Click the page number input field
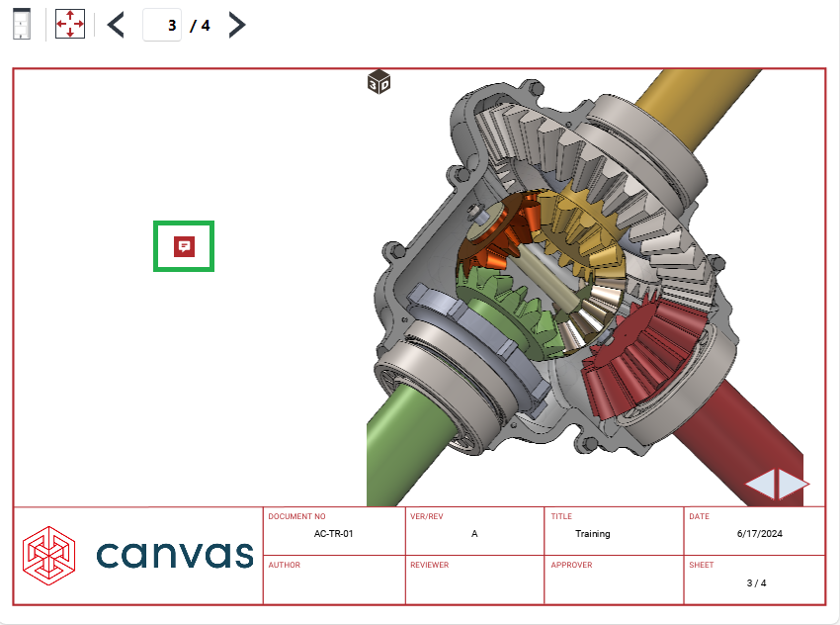This screenshot has width=840, height=625. coord(162,25)
